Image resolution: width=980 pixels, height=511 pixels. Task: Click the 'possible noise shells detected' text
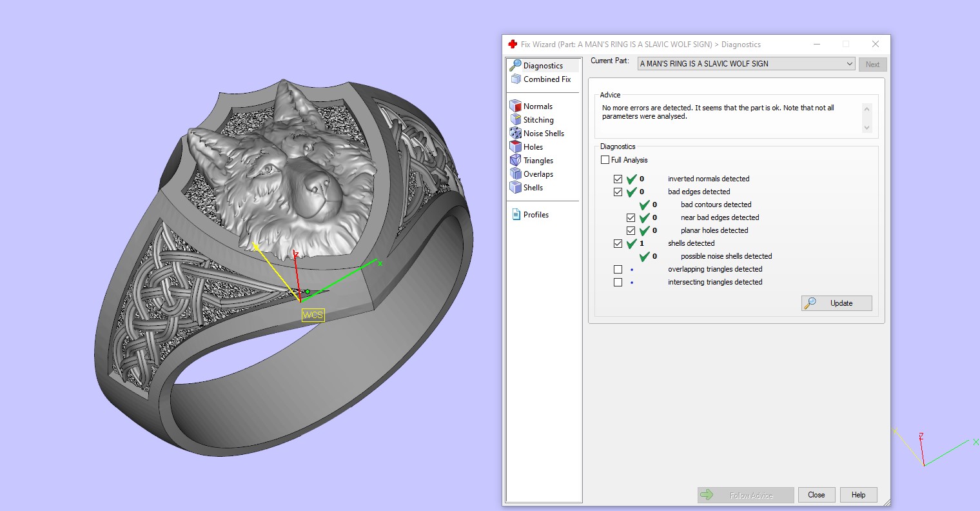[x=726, y=256]
